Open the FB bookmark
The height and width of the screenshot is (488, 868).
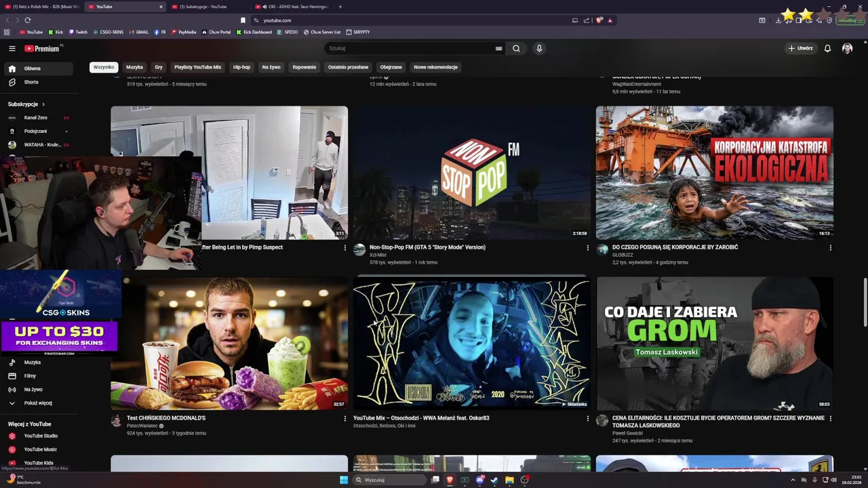pyautogui.click(x=160, y=32)
